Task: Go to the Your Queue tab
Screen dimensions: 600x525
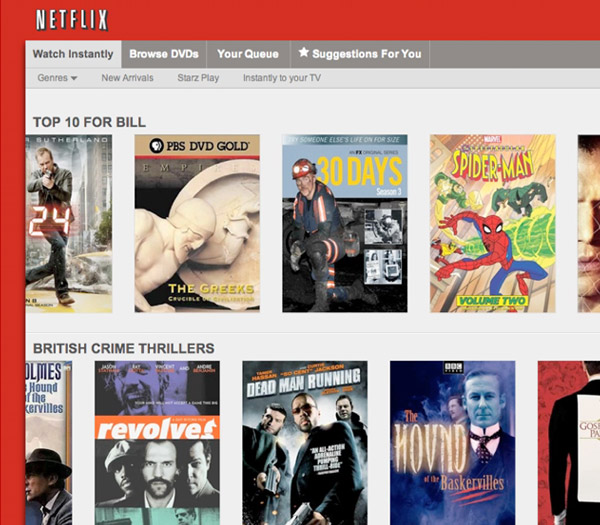Action: (x=248, y=54)
